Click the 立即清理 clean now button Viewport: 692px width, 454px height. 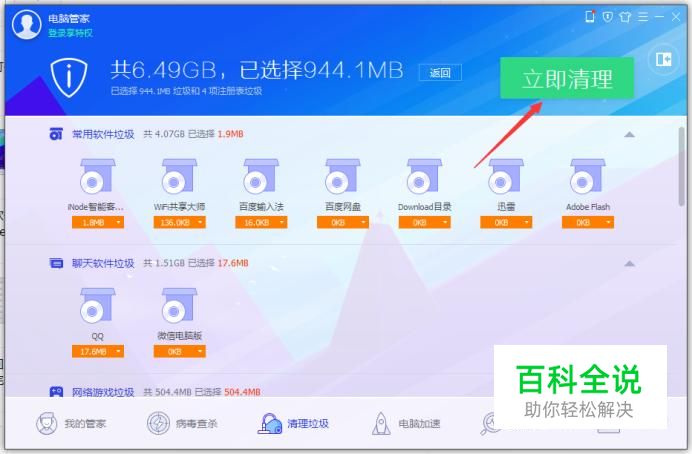coord(567,78)
